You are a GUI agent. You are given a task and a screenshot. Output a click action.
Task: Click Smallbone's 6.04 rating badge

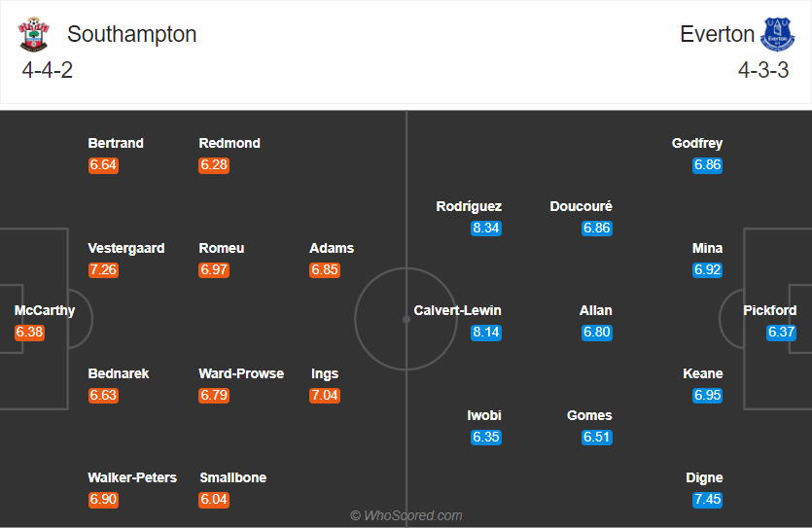coord(214,500)
